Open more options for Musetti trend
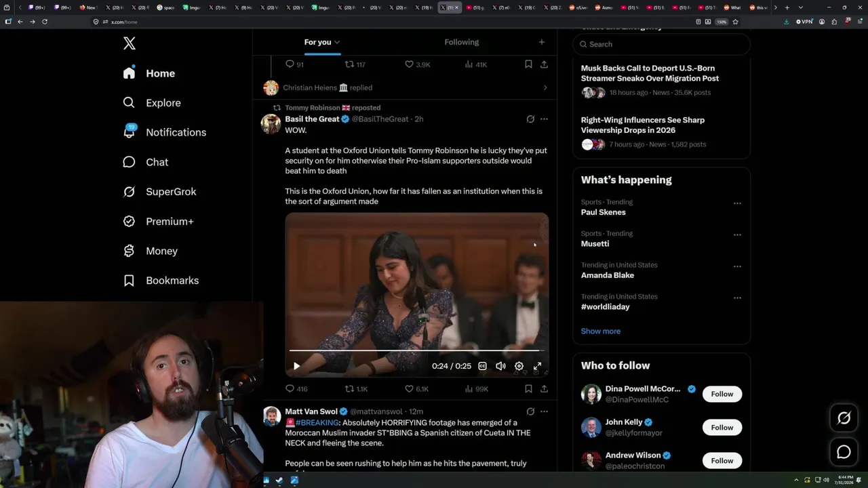 pyautogui.click(x=737, y=235)
